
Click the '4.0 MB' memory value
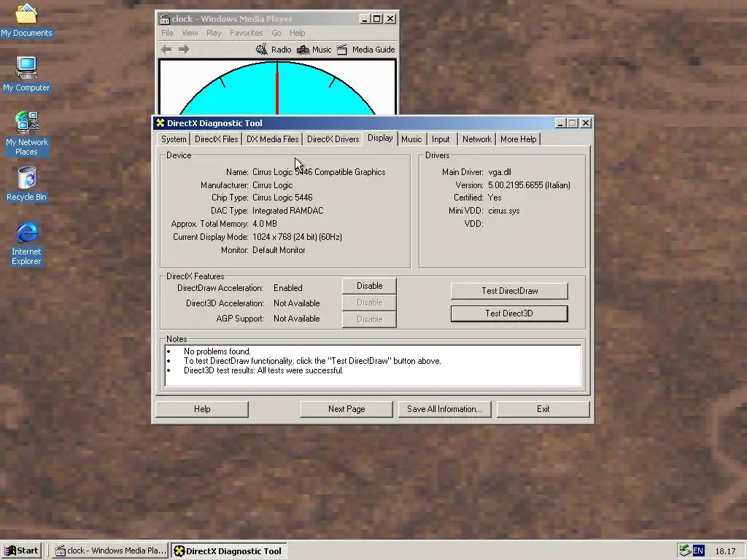tap(264, 224)
